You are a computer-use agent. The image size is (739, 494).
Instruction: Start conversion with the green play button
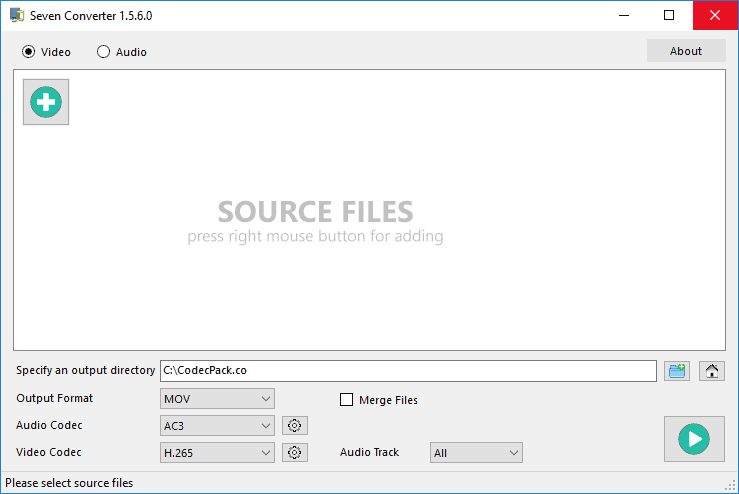[x=694, y=439]
